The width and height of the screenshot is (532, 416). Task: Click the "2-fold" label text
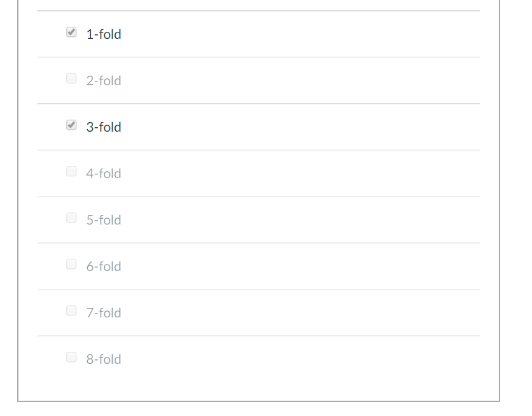coord(104,81)
